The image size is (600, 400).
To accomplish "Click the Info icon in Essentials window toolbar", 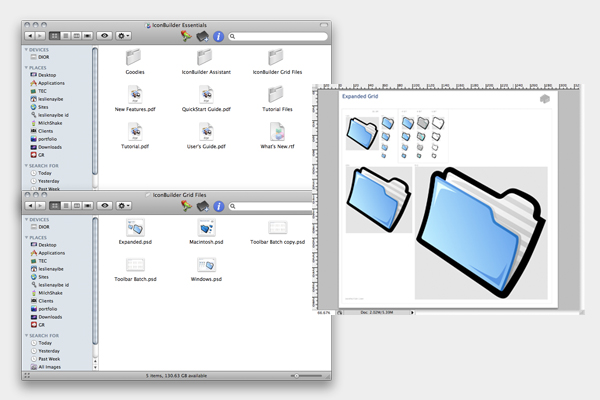I will [218, 36].
